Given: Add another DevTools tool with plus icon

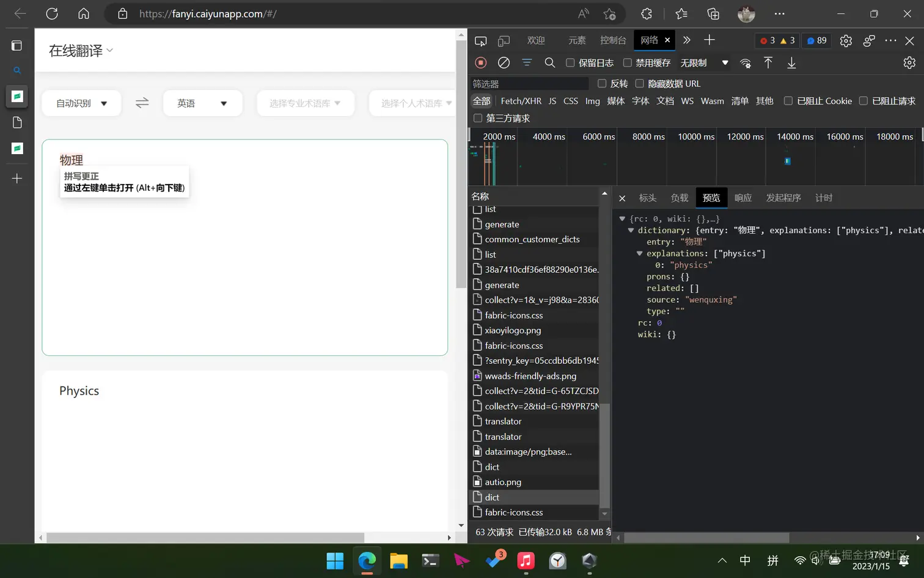Looking at the screenshot, I should (x=709, y=40).
